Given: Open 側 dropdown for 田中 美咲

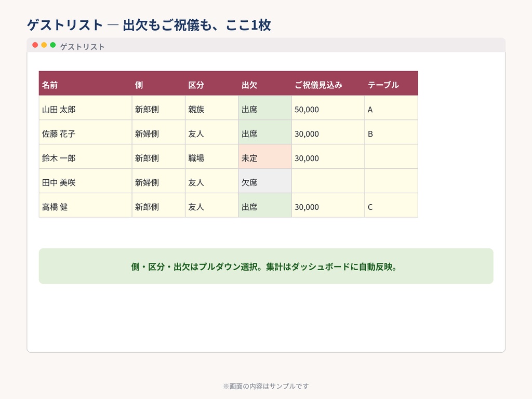Looking at the screenshot, I should (x=158, y=181).
